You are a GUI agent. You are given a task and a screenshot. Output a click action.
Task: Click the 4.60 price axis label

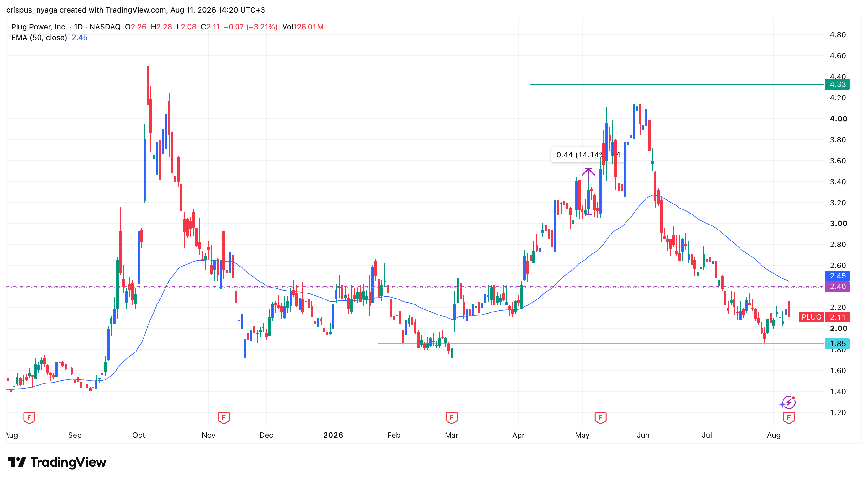838,55
